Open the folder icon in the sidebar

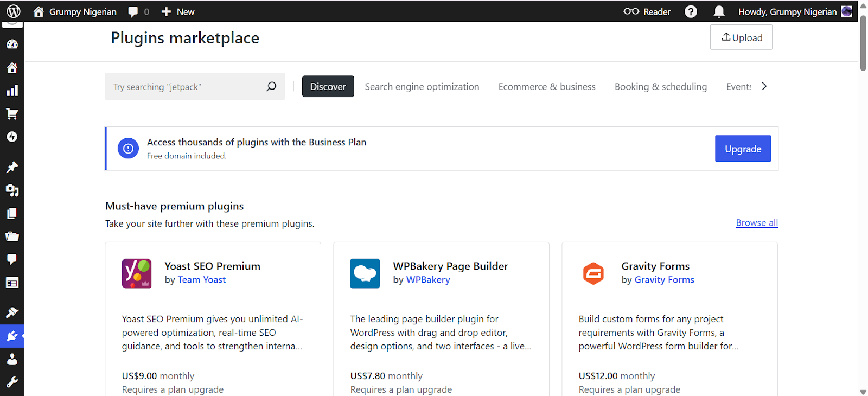12,237
